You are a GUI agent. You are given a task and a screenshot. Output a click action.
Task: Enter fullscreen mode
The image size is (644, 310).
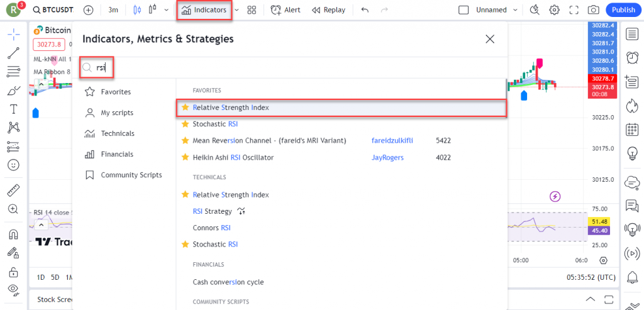(x=574, y=10)
